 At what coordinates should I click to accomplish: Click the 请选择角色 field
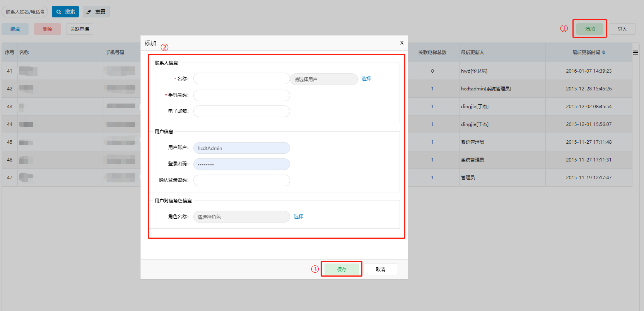242,217
